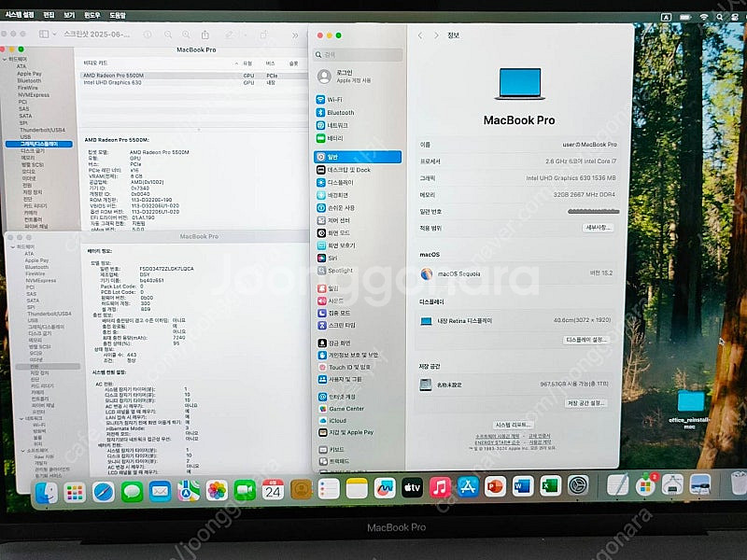Open Apple TV from the Dock
Screen dimensions: 747x560
(412, 488)
